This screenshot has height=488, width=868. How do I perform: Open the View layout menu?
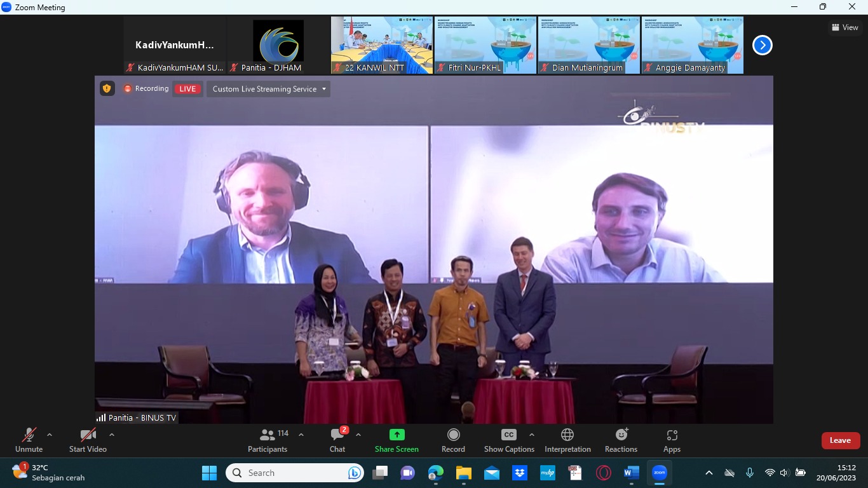(x=845, y=27)
